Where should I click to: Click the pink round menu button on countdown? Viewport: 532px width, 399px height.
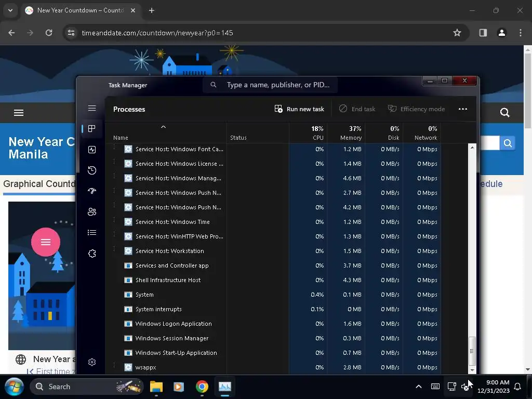(x=46, y=242)
